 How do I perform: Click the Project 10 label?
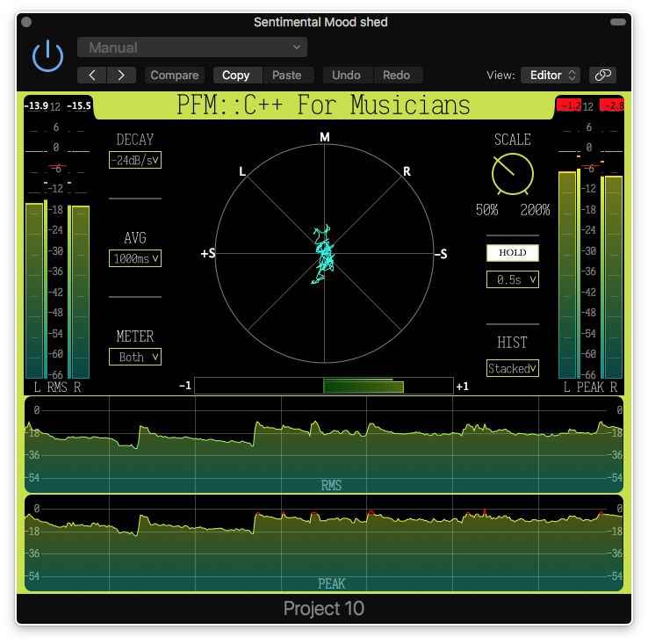(324, 609)
